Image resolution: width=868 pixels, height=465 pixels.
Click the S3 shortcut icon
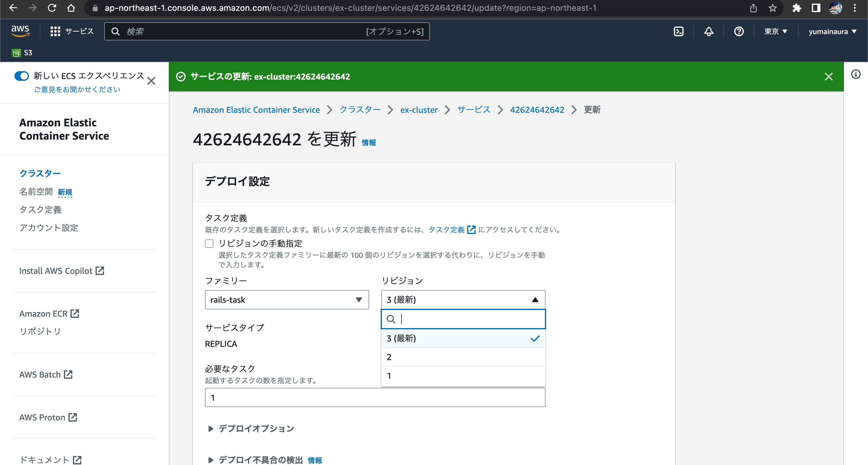coord(16,53)
